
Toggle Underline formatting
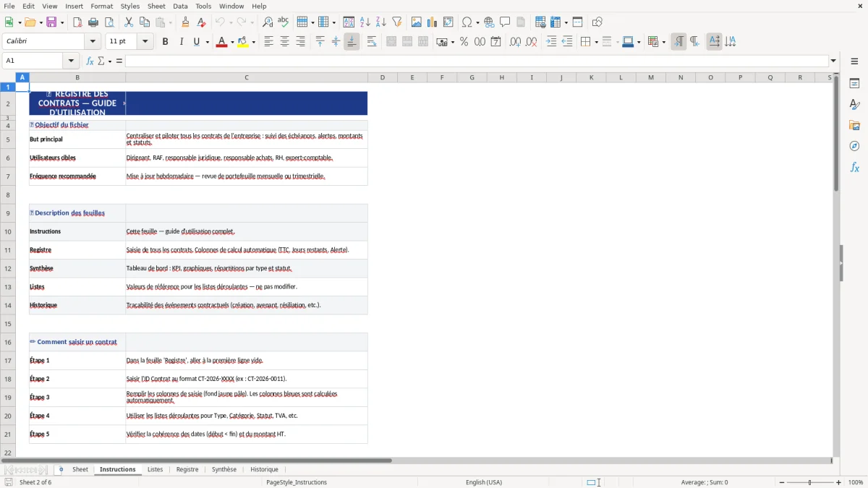(x=196, y=42)
